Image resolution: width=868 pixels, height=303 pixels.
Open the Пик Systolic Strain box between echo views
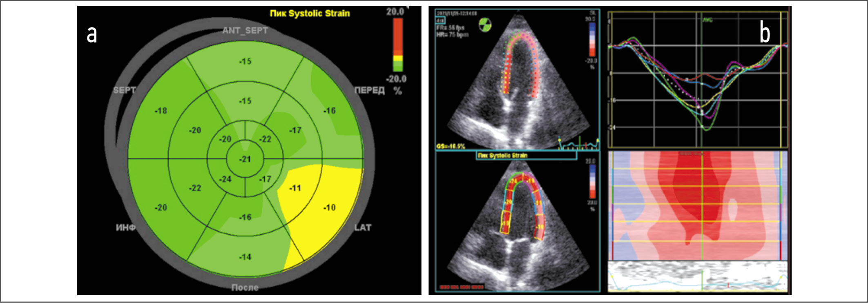[527, 155]
